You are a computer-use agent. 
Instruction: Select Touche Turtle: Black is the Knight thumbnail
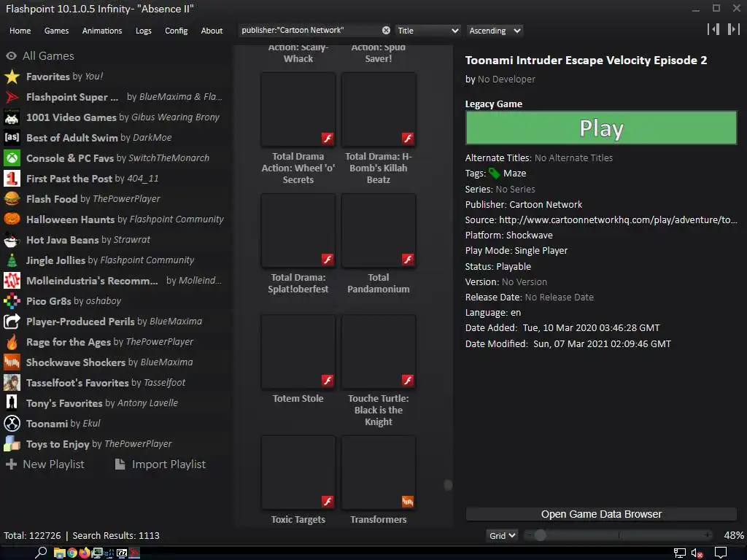pyautogui.click(x=379, y=351)
